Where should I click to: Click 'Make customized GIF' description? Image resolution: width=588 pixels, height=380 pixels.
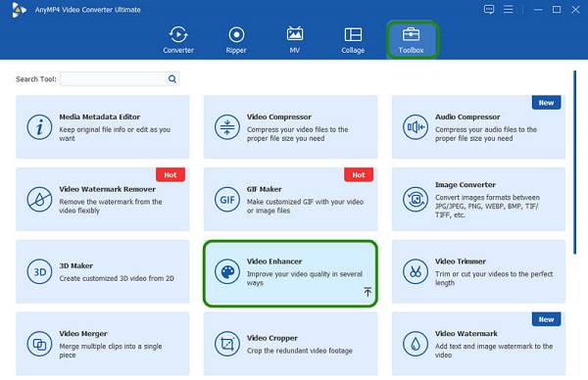point(305,206)
